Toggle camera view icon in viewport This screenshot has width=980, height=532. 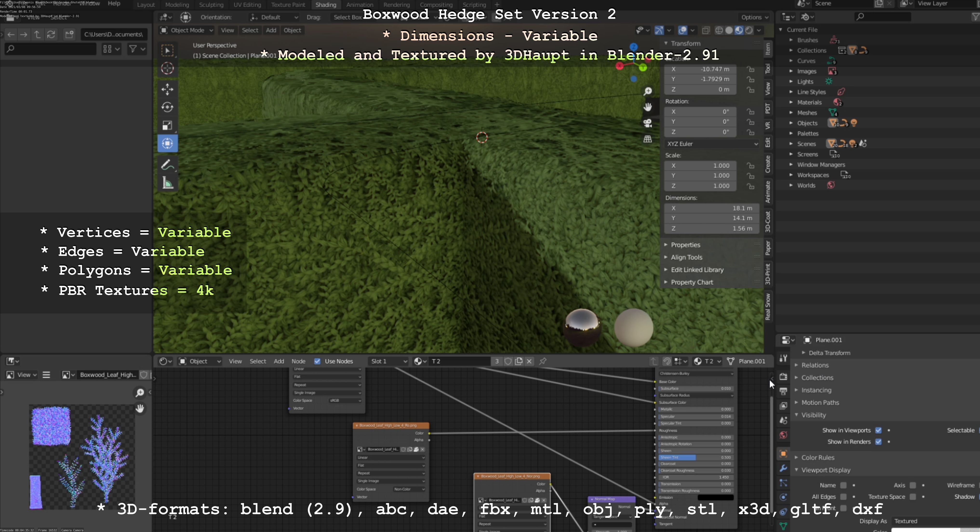[647, 123]
